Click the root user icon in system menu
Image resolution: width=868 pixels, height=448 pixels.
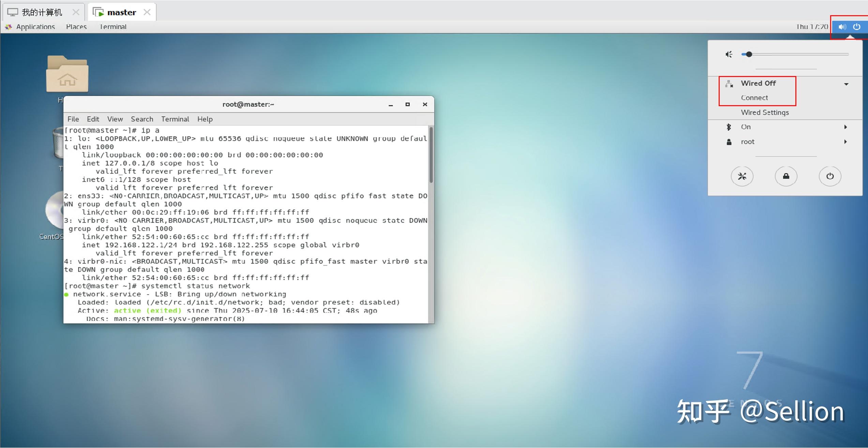[729, 141]
